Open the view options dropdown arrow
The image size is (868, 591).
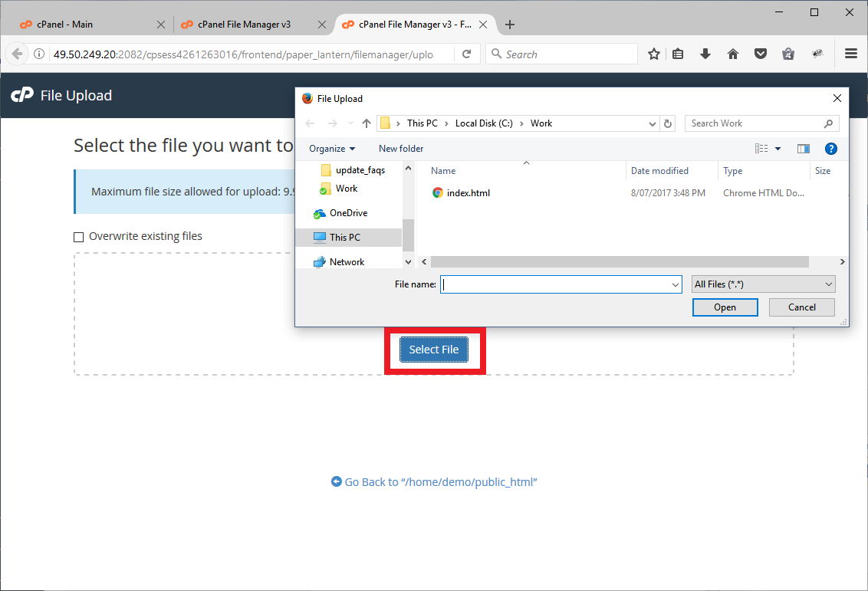point(778,149)
